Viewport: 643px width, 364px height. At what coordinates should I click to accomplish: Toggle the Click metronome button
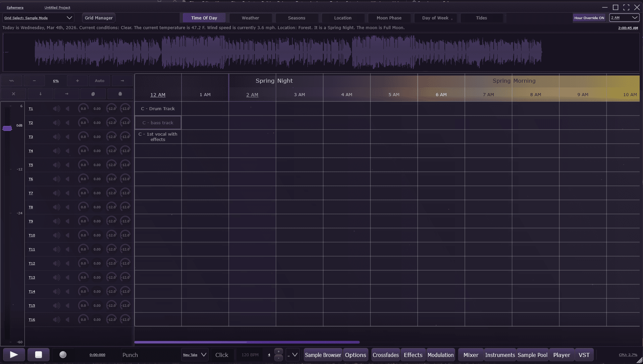click(222, 355)
